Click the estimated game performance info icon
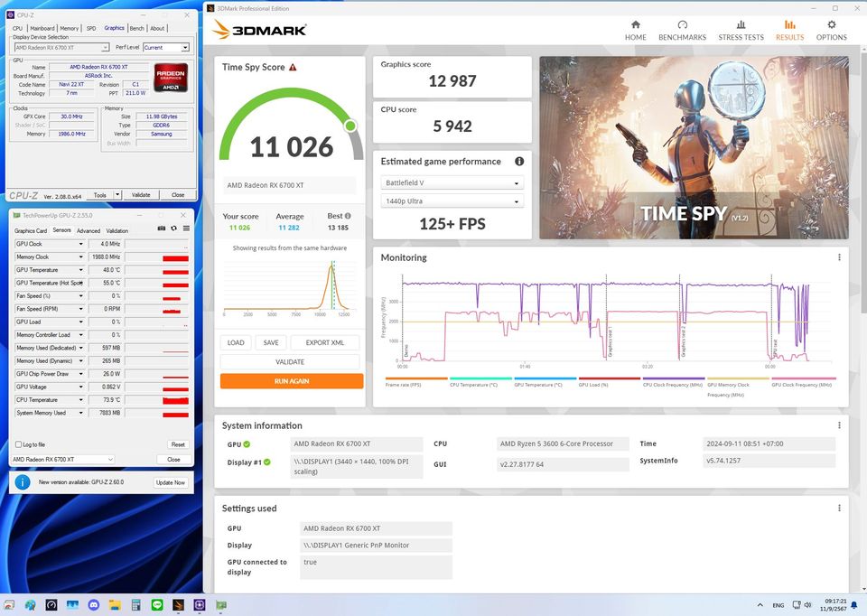The image size is (867, 616). coord(519,162)
